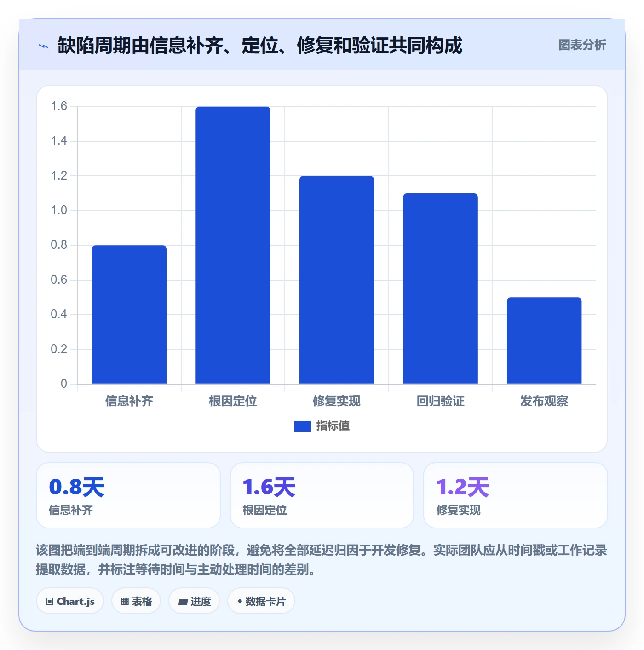This screenshot has height=650, width=644.
Task: Click the 1.6 y-axis tick label
Action: click(x=59, y=106)
